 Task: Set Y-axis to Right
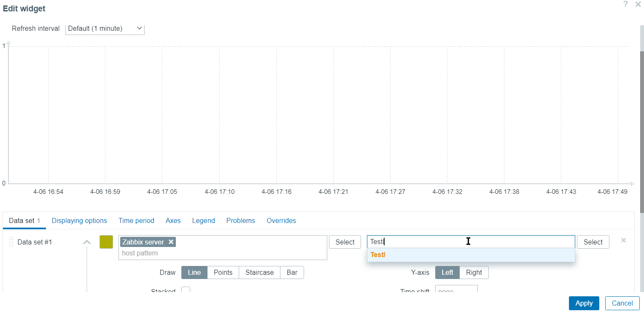click(474, 272)
